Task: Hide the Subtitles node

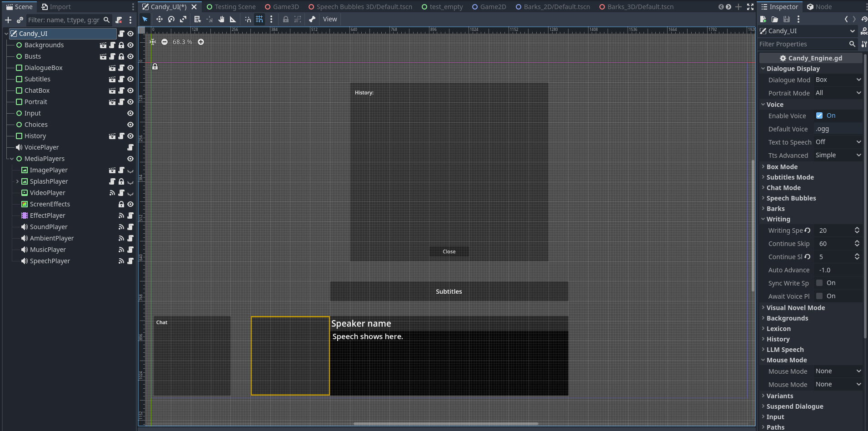Action: point(130,79)
